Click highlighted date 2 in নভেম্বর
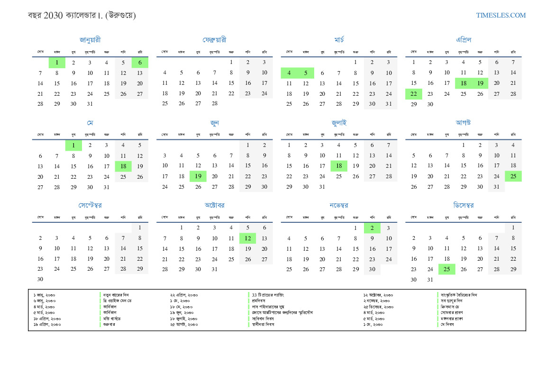The height and width of the screenshot is (392, 554). (372, 228)
